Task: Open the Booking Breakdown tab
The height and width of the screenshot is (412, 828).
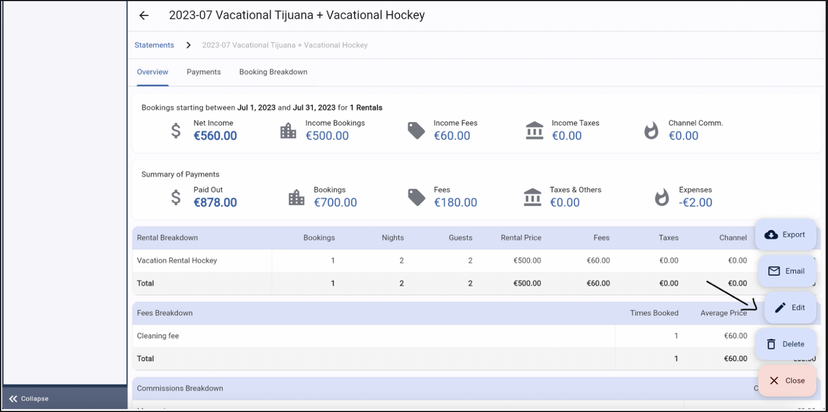Action: coord(273,72)
